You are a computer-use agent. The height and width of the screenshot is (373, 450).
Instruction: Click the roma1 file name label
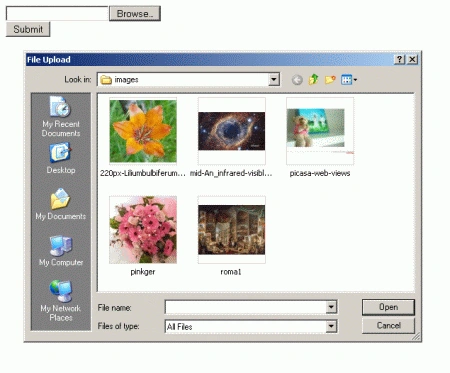[x=231, y=272]
